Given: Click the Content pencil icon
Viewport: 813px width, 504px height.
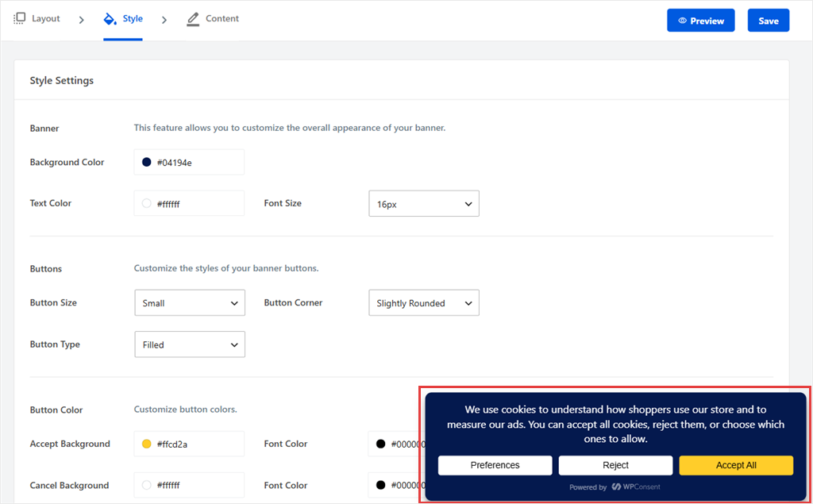Looking at the screenshot, I should 193,19.
